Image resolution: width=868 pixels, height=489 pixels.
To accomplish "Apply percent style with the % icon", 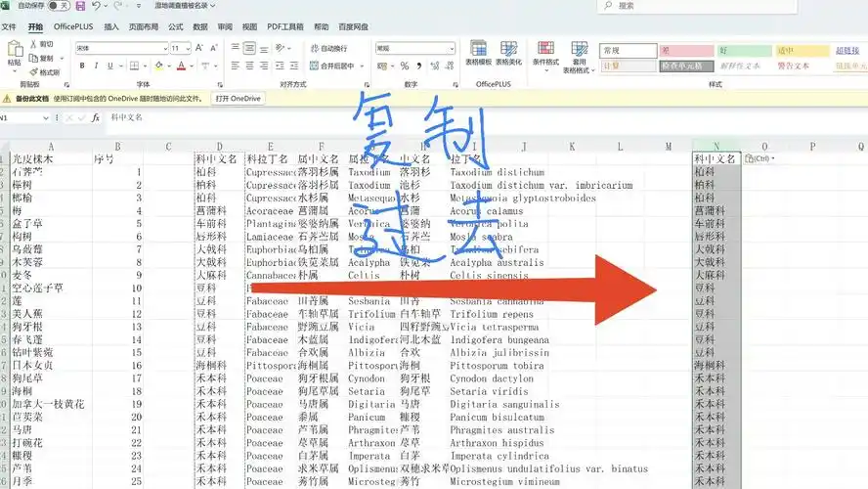I will click(x=405, y=66).
